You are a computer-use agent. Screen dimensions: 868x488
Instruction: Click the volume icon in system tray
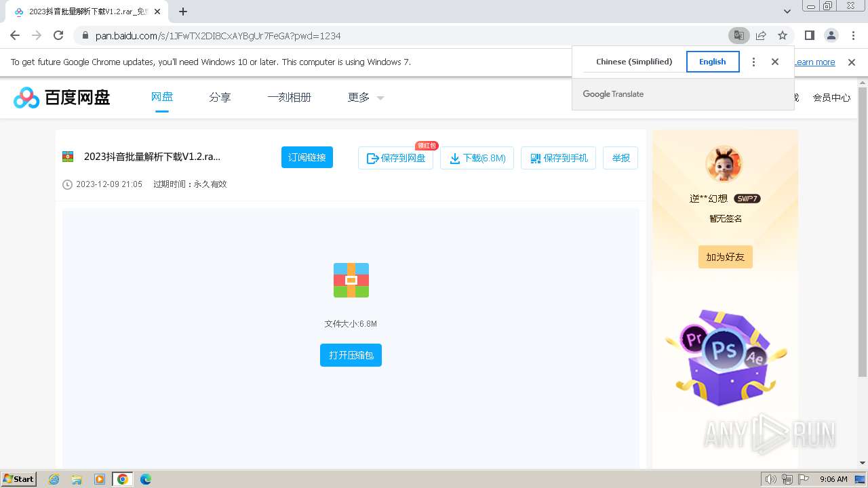pyautogui.click(x=770, y=479)
